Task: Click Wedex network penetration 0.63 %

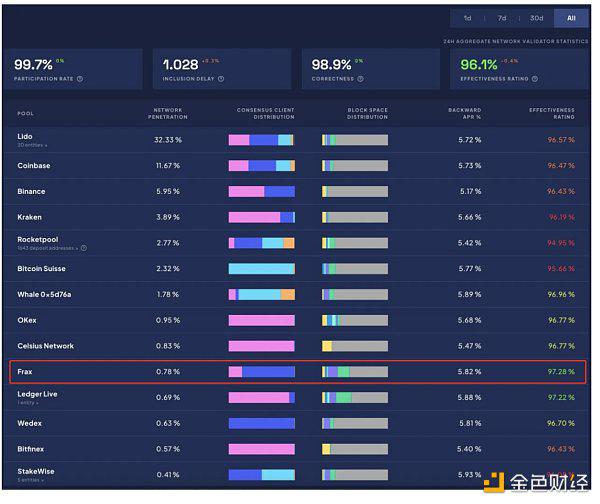Action: 168,423
